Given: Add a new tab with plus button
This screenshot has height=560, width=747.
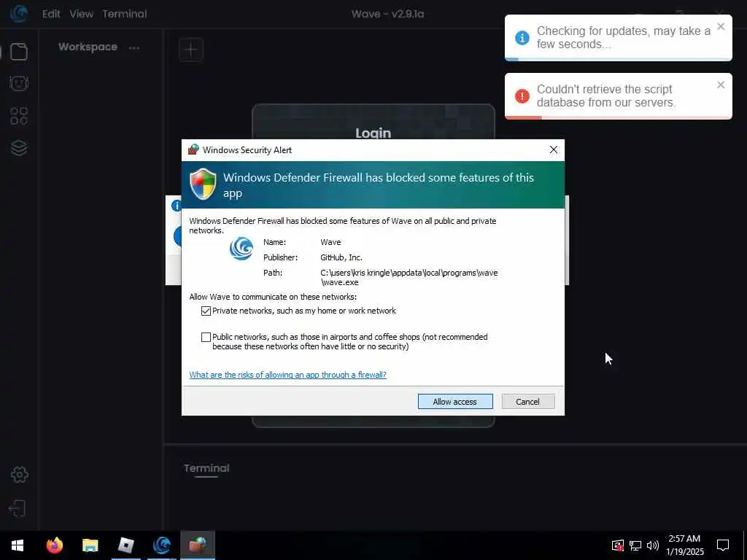Looking at the screenshot, I should pyautogui.click(x=191, y=50).
